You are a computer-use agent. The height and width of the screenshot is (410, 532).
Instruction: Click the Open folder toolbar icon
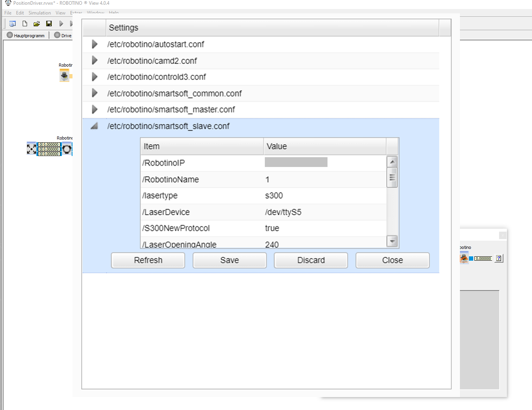point(36,24)
